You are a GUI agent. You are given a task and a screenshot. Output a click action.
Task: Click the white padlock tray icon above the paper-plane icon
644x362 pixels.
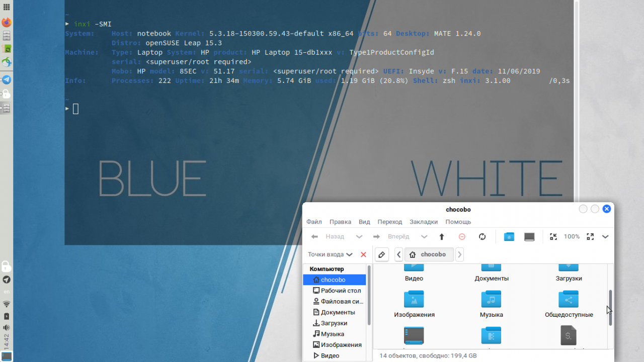pyautogui.click(x=7, y=266)
